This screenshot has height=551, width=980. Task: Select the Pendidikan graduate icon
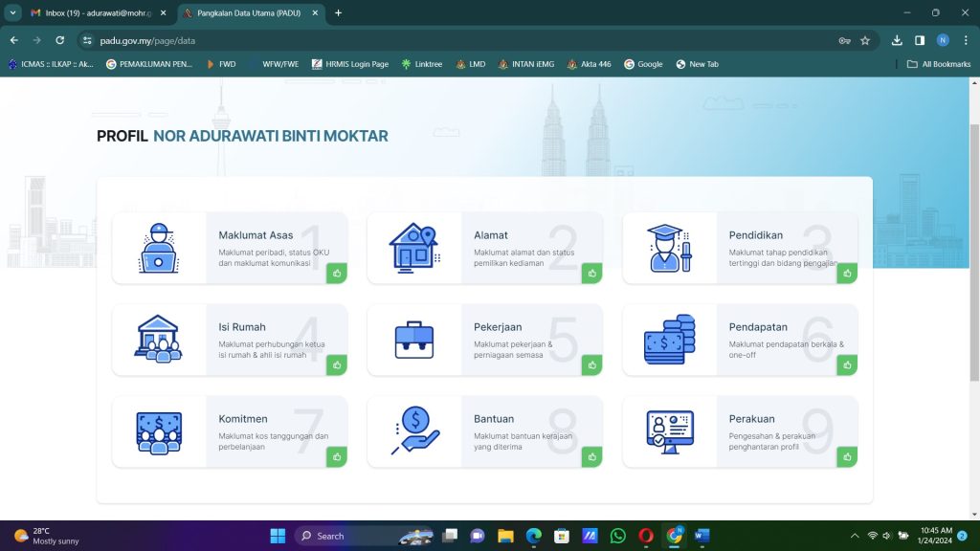[x=669, y=248]
